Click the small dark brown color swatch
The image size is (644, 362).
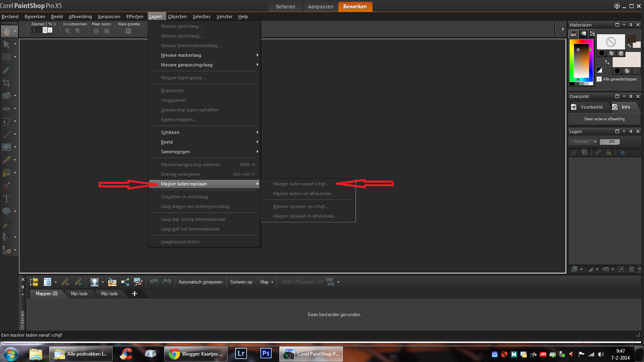(x=631, y=39)
